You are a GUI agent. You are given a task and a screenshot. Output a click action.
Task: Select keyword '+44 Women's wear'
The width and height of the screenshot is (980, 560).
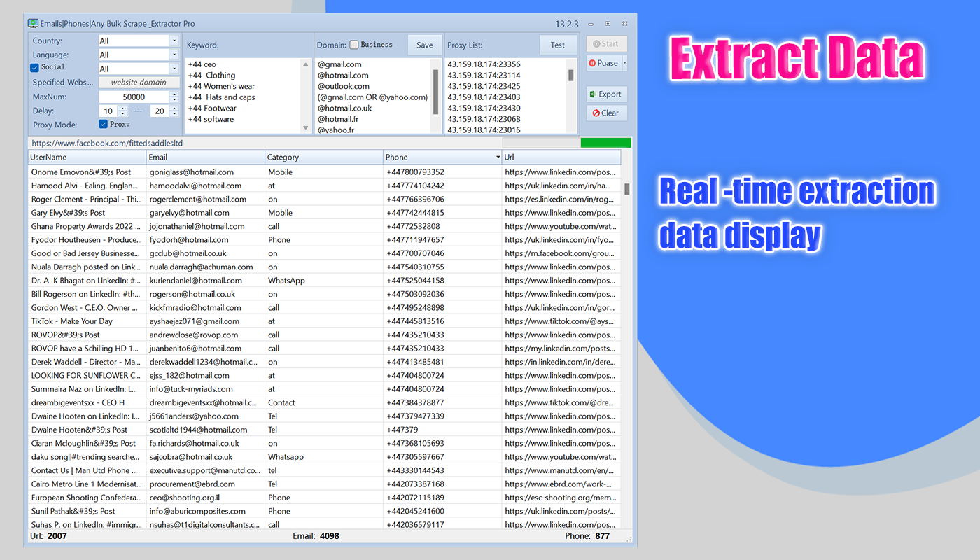tap(221, 86)
